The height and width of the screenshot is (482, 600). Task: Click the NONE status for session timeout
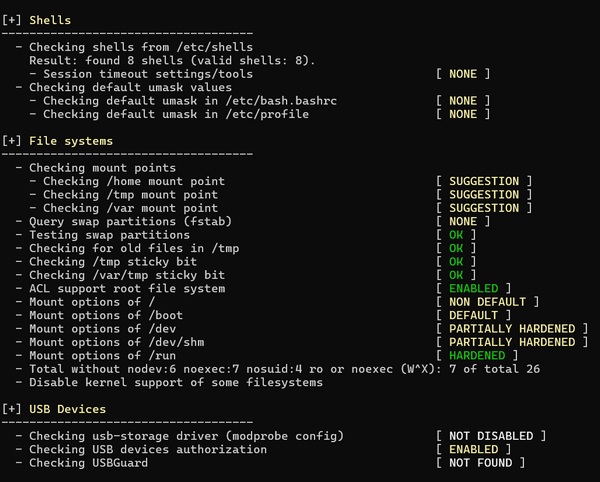point(463,74)
